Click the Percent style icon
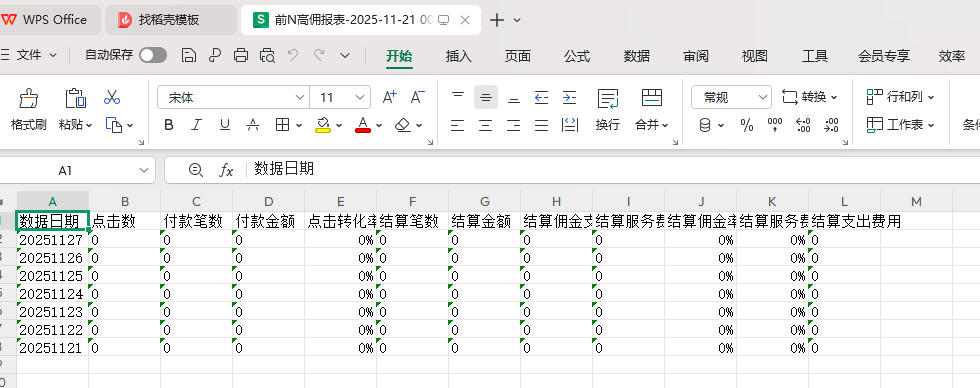 (x=747, y=125)
